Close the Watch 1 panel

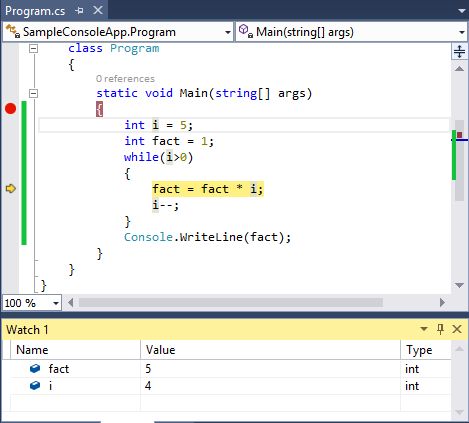pyautogui.click(x=457, y=329)
